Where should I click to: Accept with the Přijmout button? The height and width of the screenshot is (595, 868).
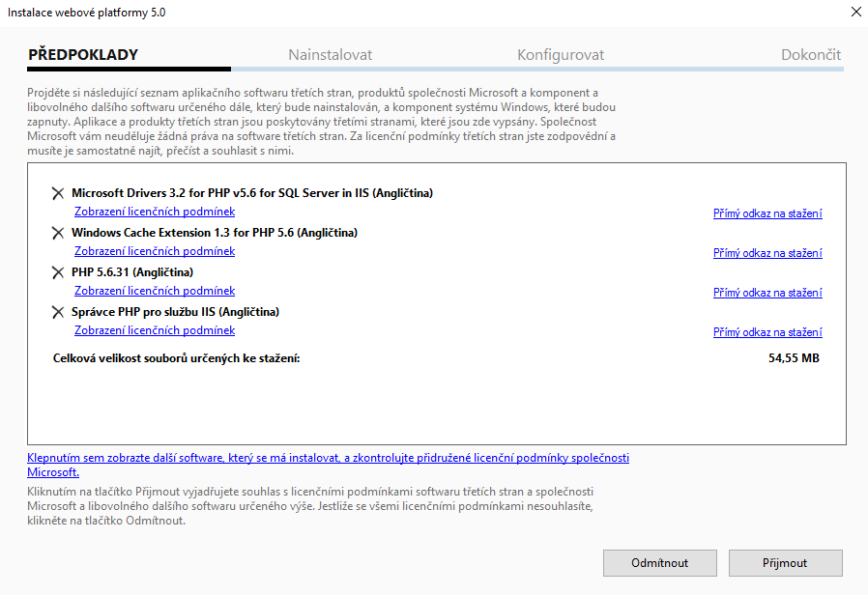(x=786, y=563)
